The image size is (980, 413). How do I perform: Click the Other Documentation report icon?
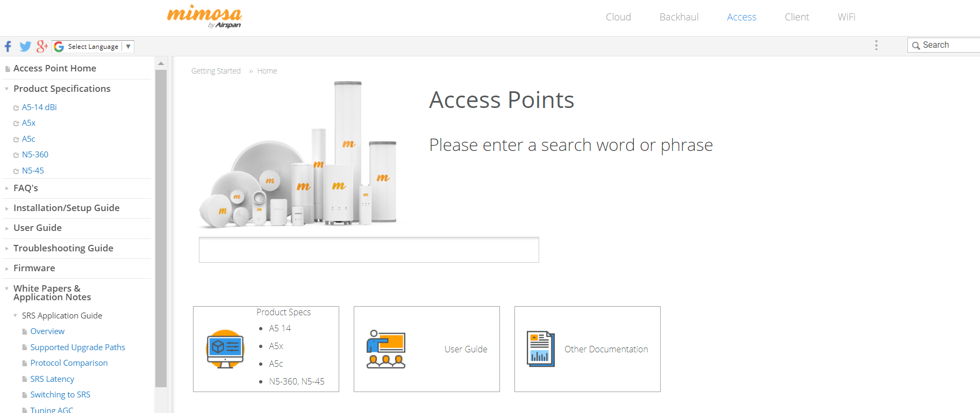[x=540, y=349]
